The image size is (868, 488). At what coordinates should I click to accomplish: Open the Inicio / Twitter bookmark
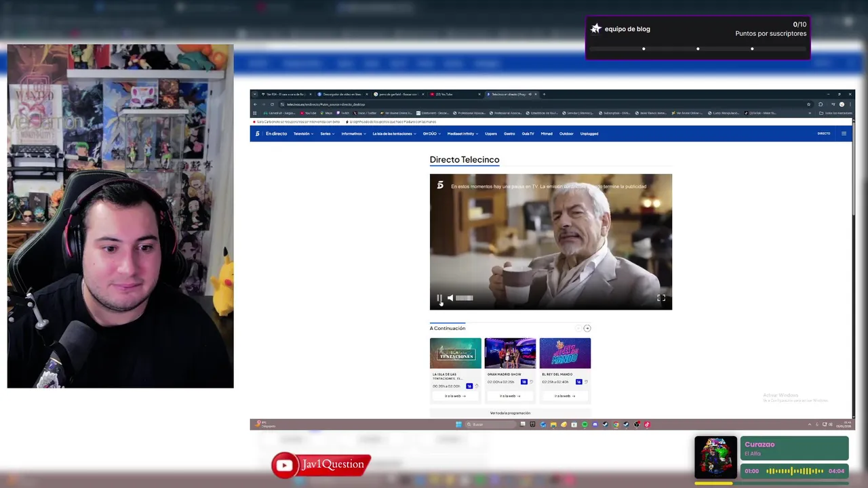pyautogui.click(x=364, y=113)
